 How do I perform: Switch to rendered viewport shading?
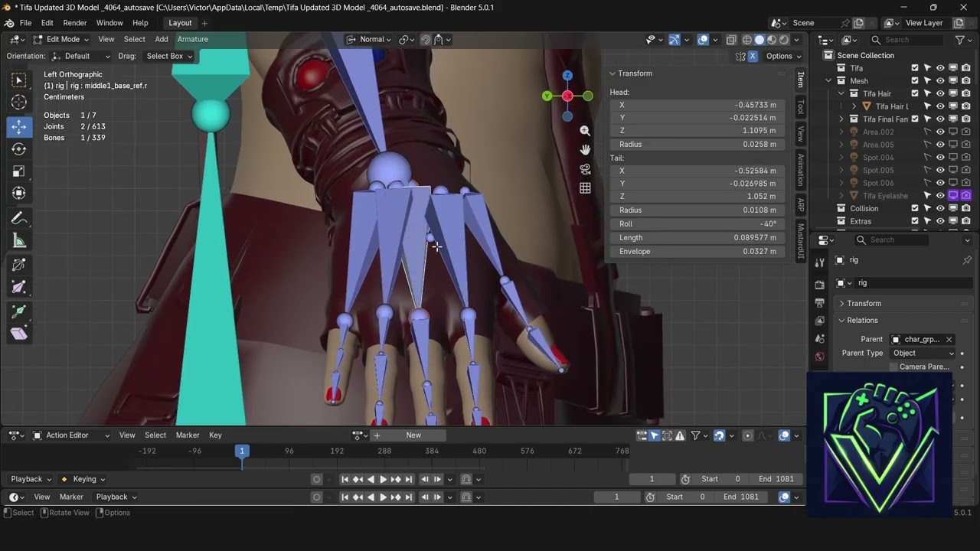tap(784, 40)
